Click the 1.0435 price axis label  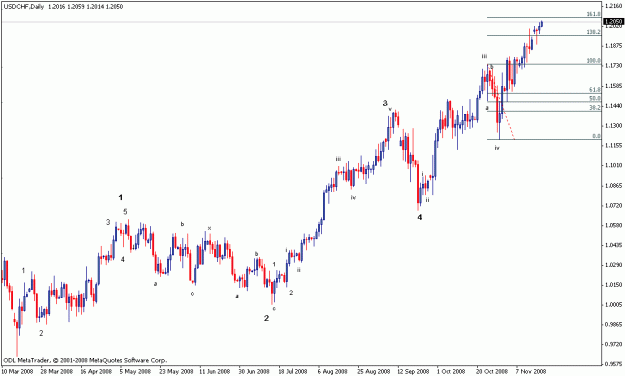(x=614, y=245)
